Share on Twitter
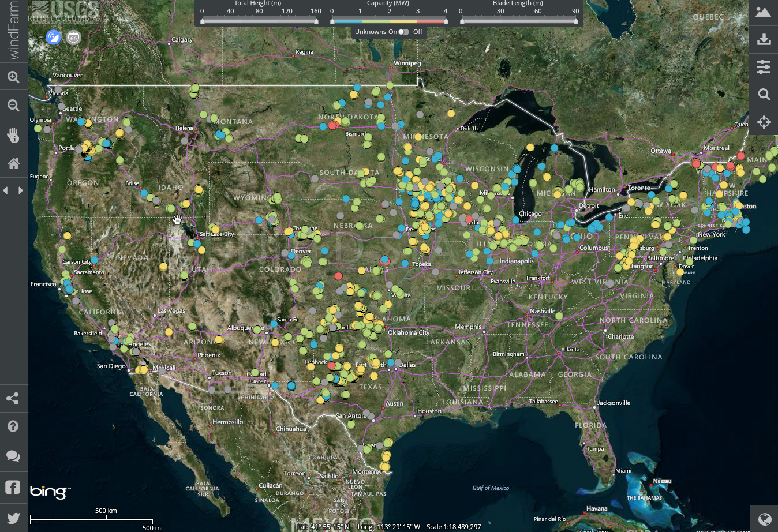Image resolution: width=778 pixels, height=532 pixels. click(x=13, y=518)
